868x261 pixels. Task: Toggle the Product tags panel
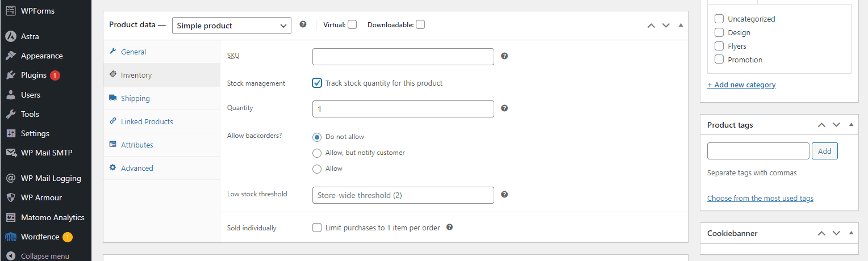pos(850,125)
